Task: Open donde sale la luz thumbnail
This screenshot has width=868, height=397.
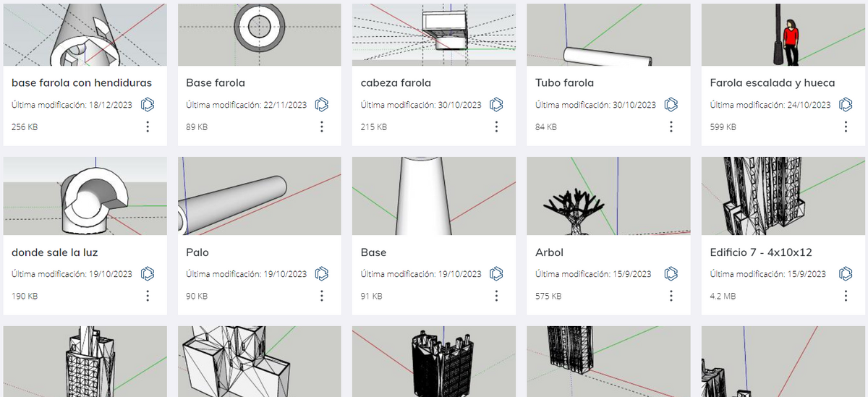Action: (85, 196)
